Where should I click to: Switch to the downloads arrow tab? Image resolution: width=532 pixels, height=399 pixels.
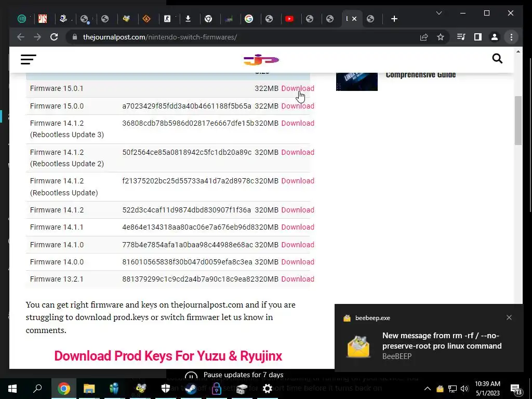click(188, 19)
